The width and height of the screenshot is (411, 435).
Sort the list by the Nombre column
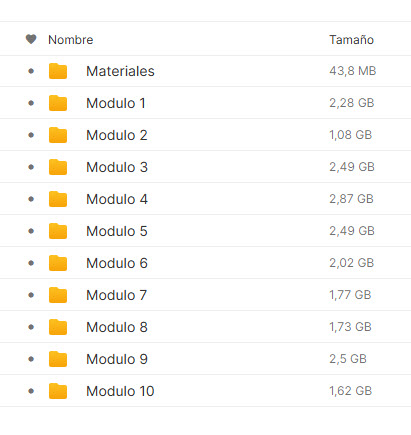(71, 40)
